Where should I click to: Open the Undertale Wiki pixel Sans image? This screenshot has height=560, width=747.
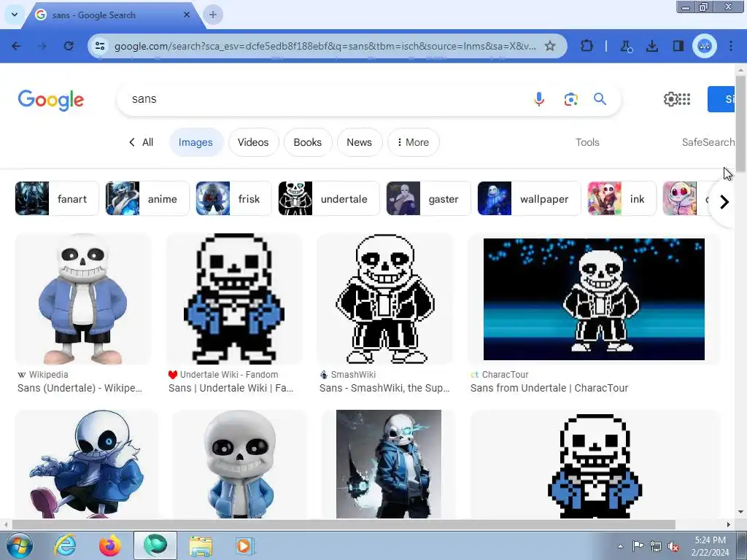233,299
